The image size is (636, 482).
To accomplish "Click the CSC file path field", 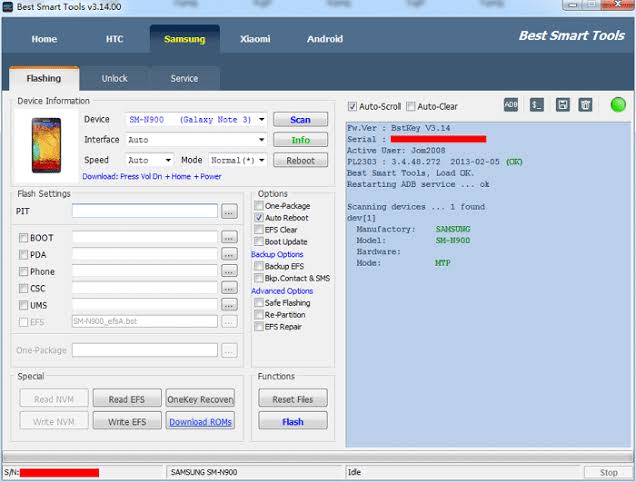I will (145, 288).
